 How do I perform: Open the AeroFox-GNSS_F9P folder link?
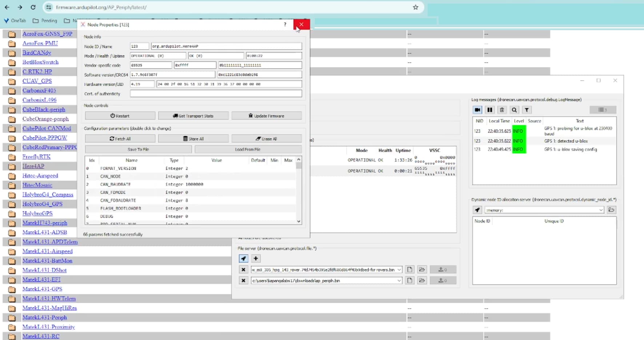tap(47, 34)
